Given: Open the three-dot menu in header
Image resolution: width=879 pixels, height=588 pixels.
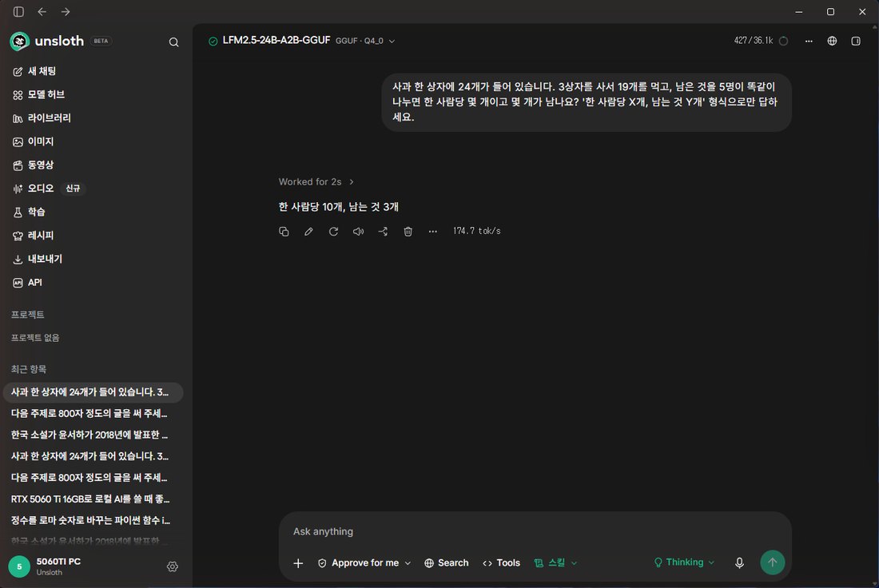Looking at the screenshot, I should point(809,41).
